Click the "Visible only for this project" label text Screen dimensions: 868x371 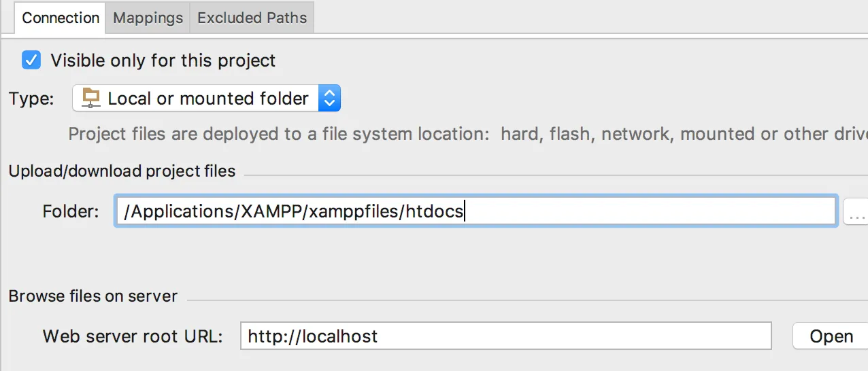pyautogui.click(x=163, y=60)
